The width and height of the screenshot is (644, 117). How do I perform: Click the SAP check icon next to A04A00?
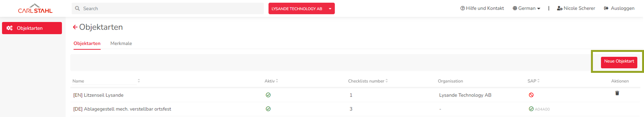pos(531,109)
